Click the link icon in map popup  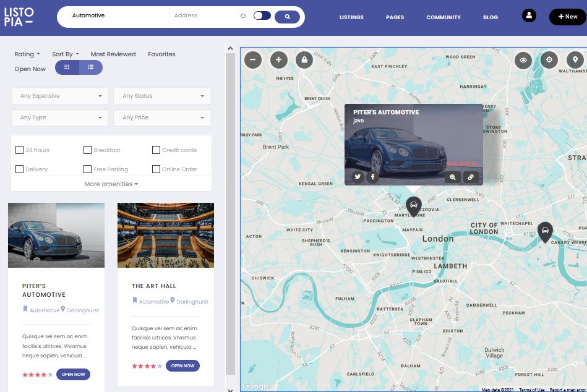point(471,177)
